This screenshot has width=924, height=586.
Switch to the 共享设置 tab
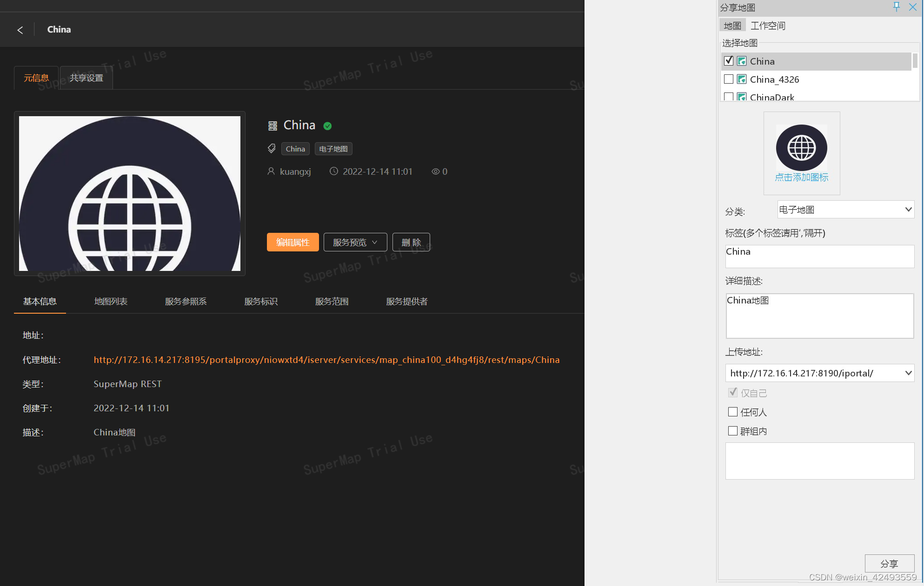[x=86, y=78]
